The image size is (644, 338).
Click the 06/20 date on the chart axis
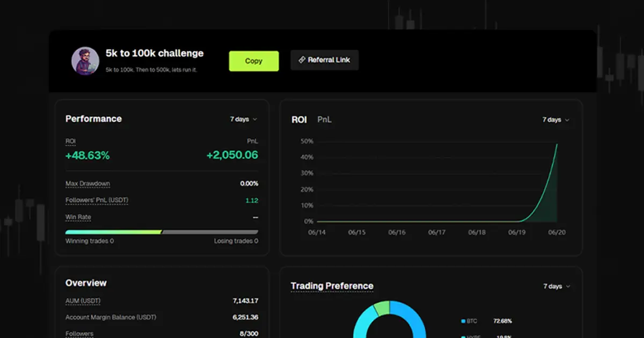tap(557, 233)
